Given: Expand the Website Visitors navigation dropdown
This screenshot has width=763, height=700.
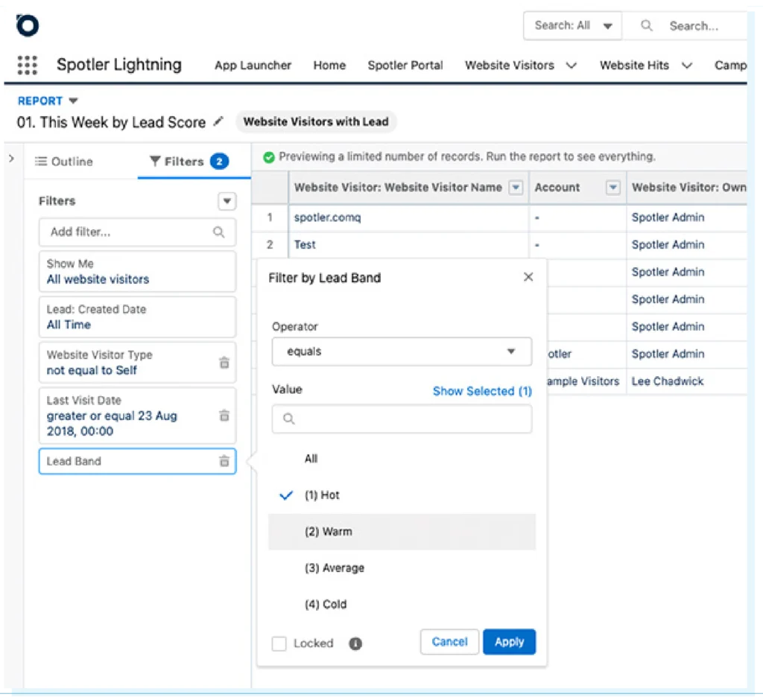Looking at the screenshot, I should click(x=572, y=66).
